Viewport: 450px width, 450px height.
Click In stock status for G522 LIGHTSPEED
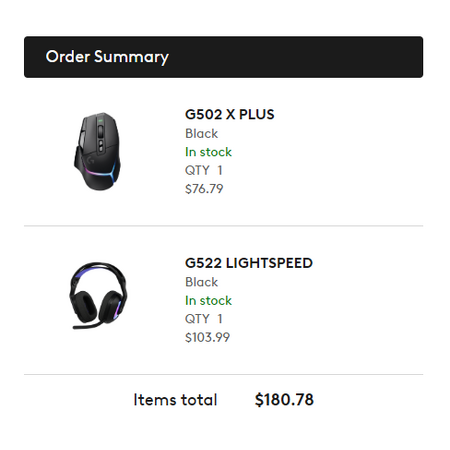click(208, 300)
